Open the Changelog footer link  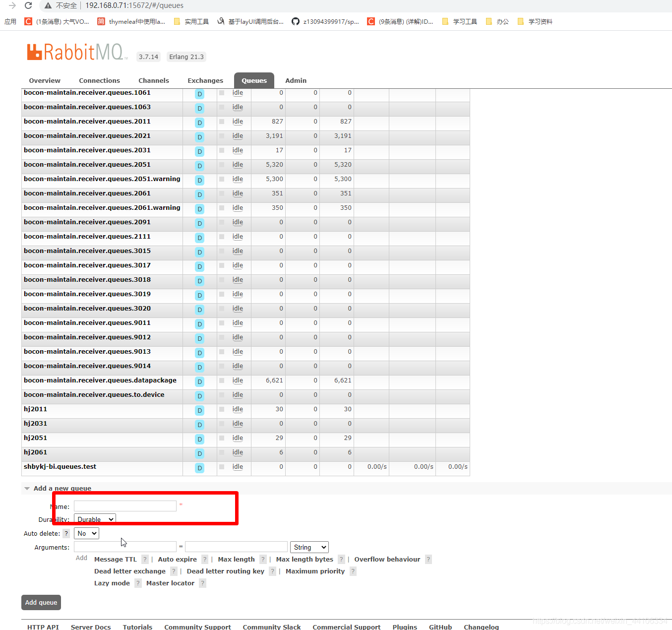[481, 627]
